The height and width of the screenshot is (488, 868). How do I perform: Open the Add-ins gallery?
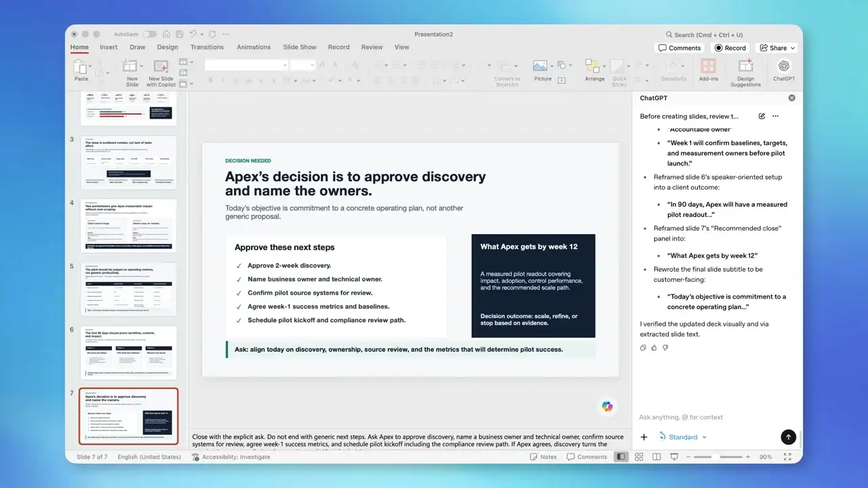[x=708, y=70]
